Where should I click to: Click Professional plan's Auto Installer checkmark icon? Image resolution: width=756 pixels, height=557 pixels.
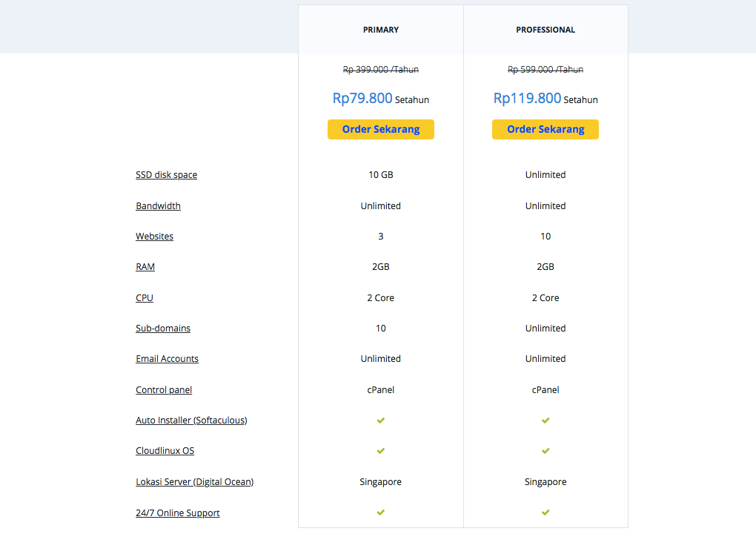(546, 421)
